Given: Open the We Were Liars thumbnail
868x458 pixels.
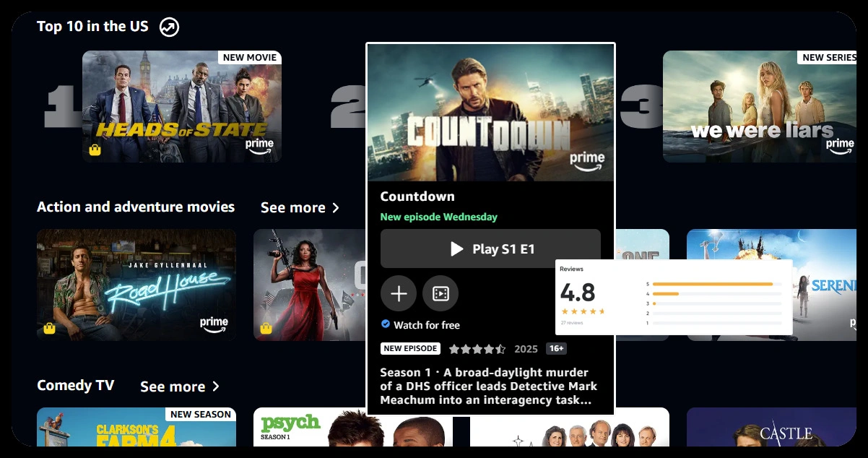Looking at the screenshot, I should (760, 106).
